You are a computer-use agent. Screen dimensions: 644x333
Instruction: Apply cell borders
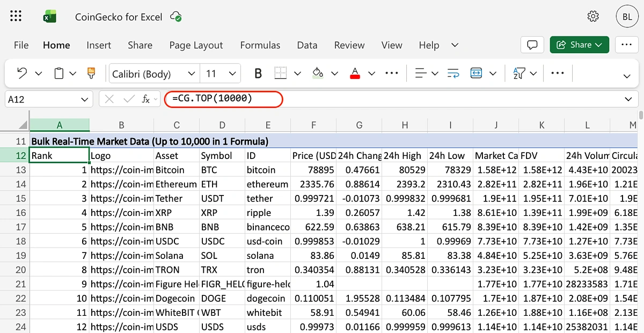[280, 73]
